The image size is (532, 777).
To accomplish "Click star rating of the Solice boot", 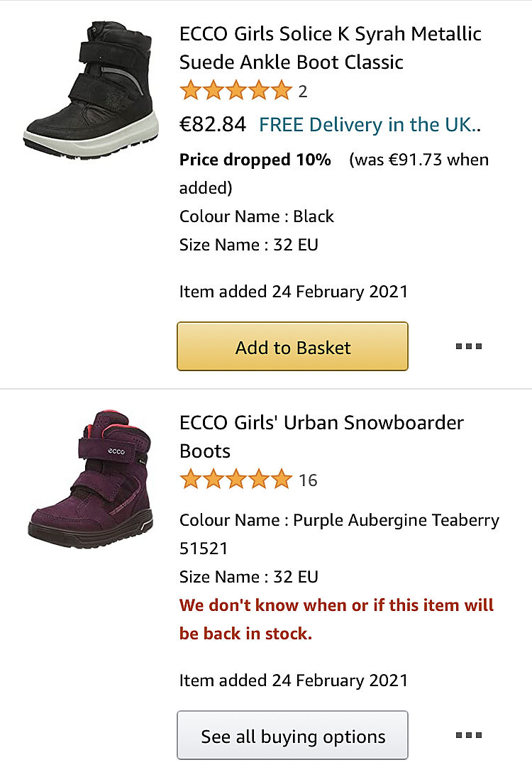I will point(235,92).
